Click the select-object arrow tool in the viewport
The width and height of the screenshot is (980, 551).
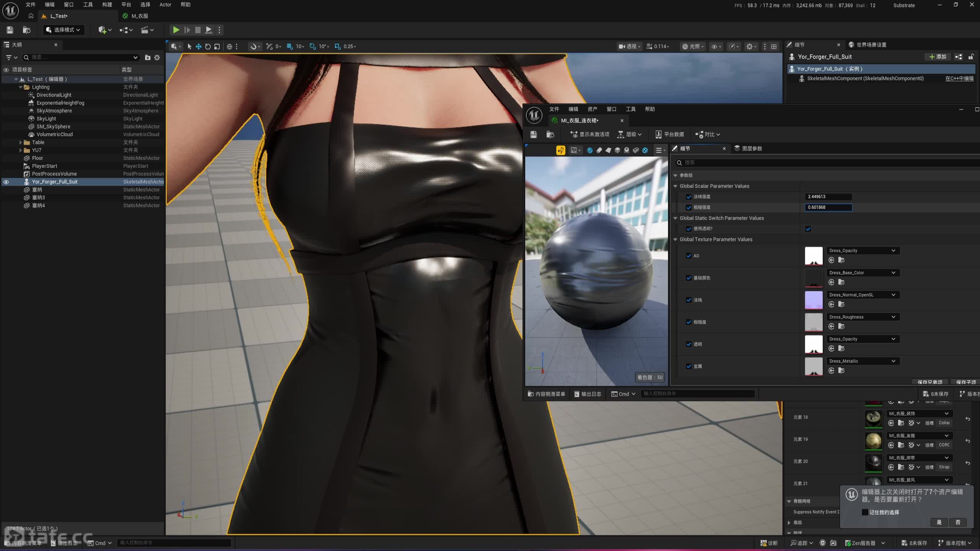[189, 46]
